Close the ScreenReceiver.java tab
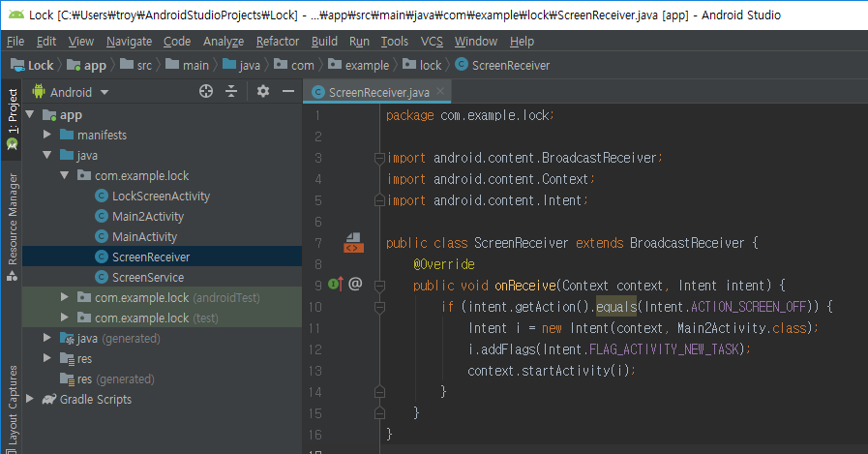This screenshot has height=454, width=868. (x=440, y=91)
